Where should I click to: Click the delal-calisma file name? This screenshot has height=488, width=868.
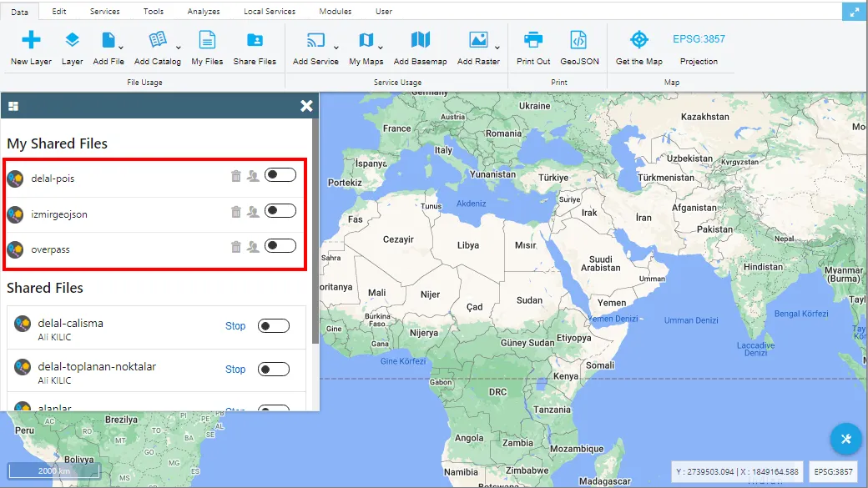coord(70,323)
